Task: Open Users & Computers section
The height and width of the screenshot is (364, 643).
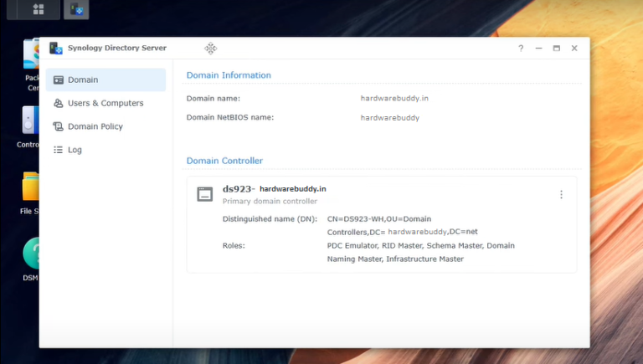Action: 105,103
